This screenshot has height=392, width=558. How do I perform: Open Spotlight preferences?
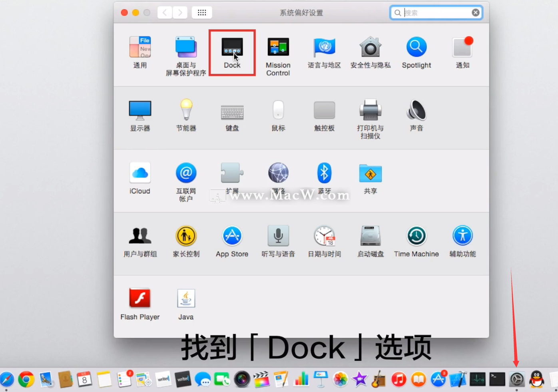[x=416, y=47]
